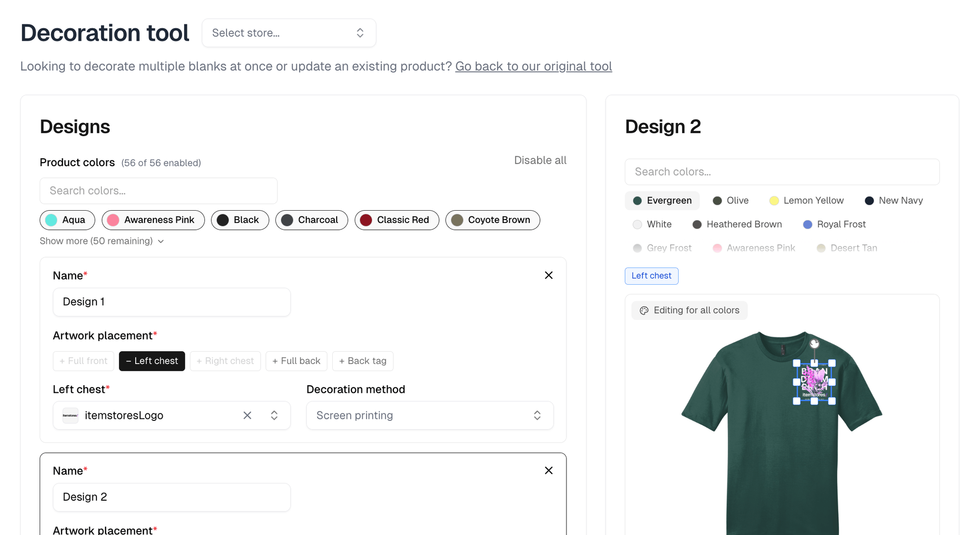
Task: Click the palette icon beside Editing for all colors
Action: coord(644,311)
